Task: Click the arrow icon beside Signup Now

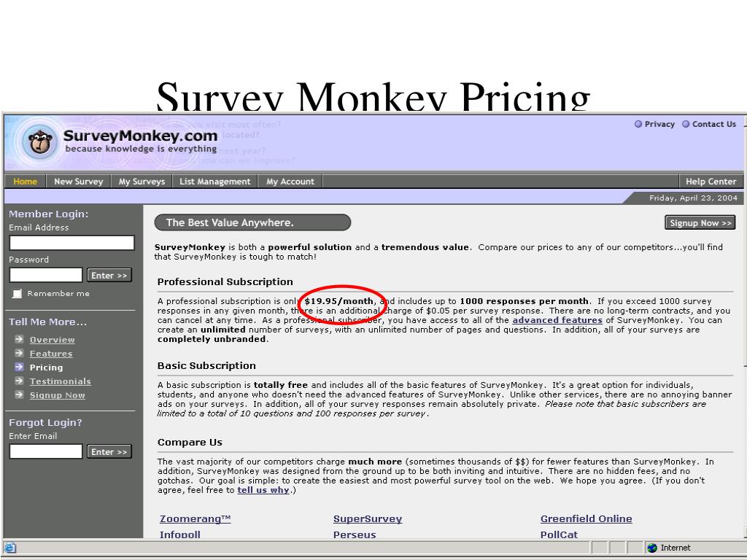Action: 19,394
